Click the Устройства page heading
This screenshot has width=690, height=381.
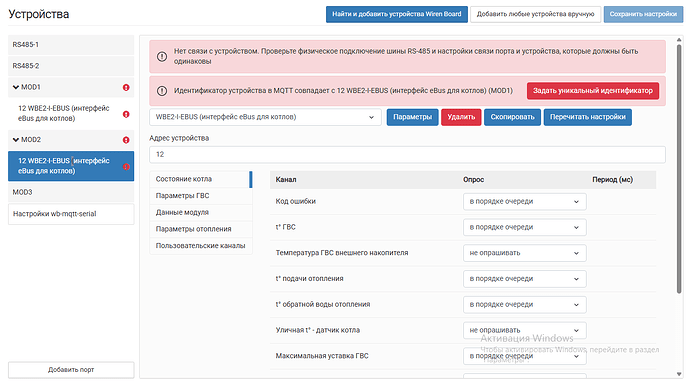click(x=39, y=14)
